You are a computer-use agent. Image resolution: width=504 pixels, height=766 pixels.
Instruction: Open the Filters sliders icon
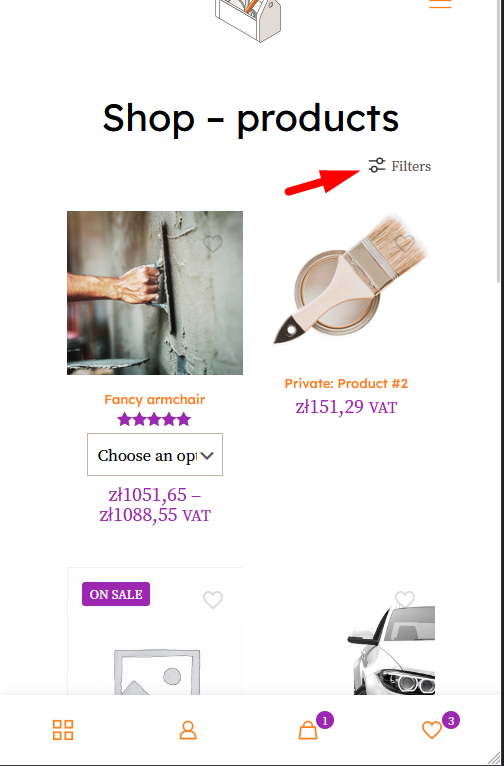pos(377,166)
